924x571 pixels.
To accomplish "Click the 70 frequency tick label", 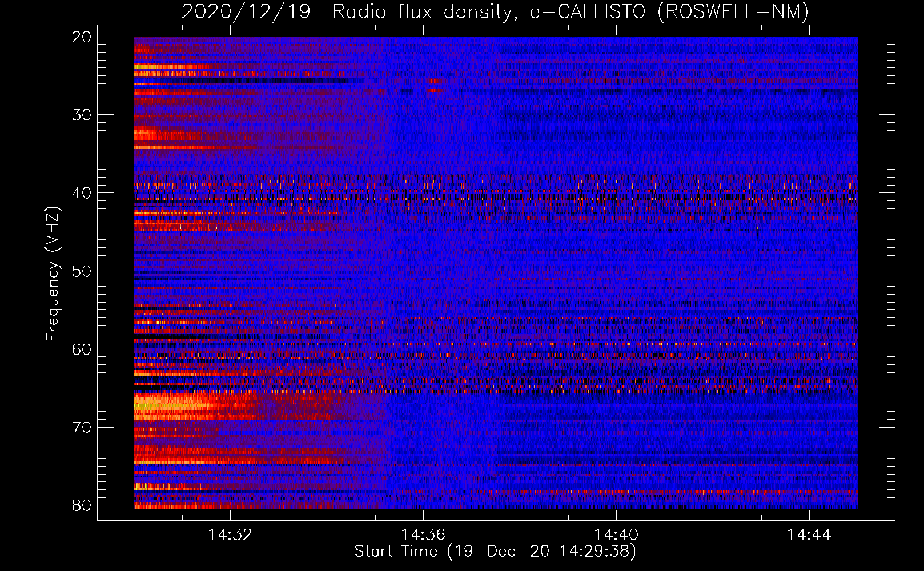I will coord(82,428).
